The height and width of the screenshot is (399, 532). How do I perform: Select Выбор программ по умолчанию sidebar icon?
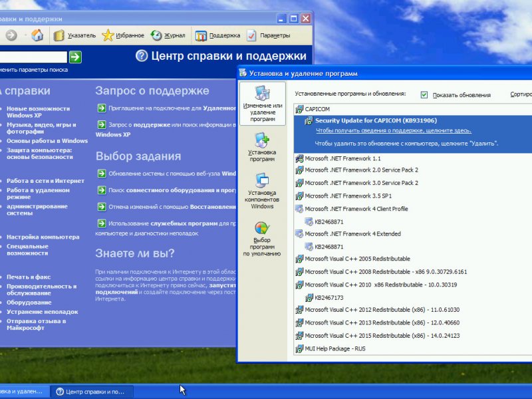[262, 239]
